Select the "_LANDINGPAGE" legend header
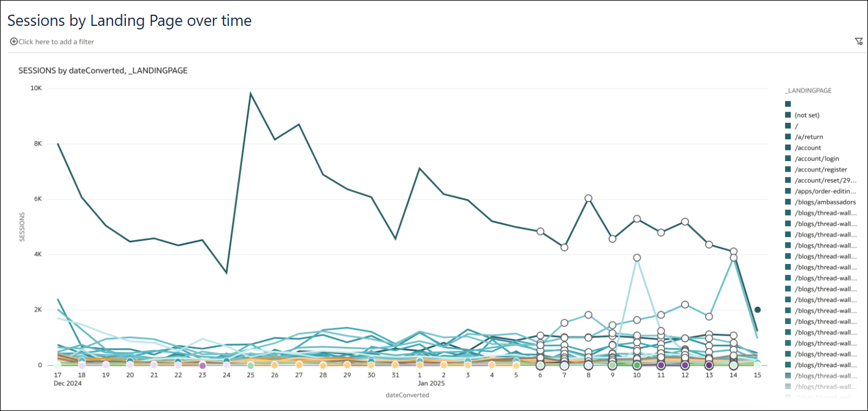This screenshot has width=868, height=411. (807, 90)
